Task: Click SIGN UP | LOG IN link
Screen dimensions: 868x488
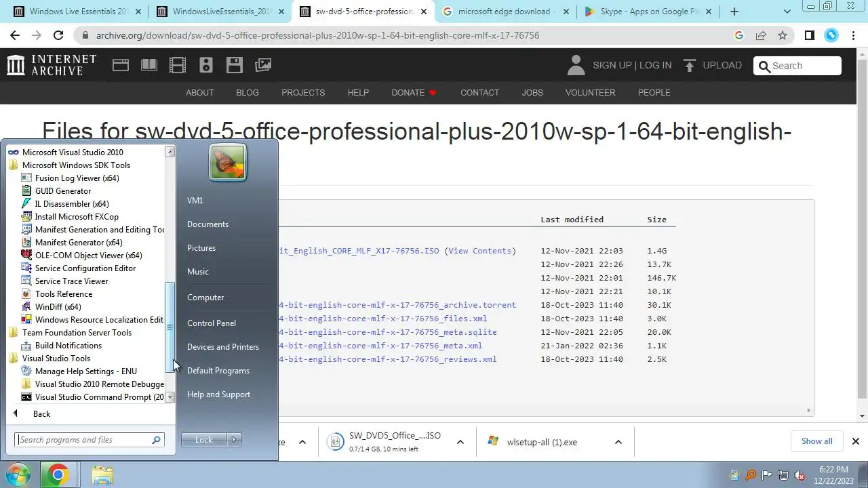Action: tap(632, 66)
